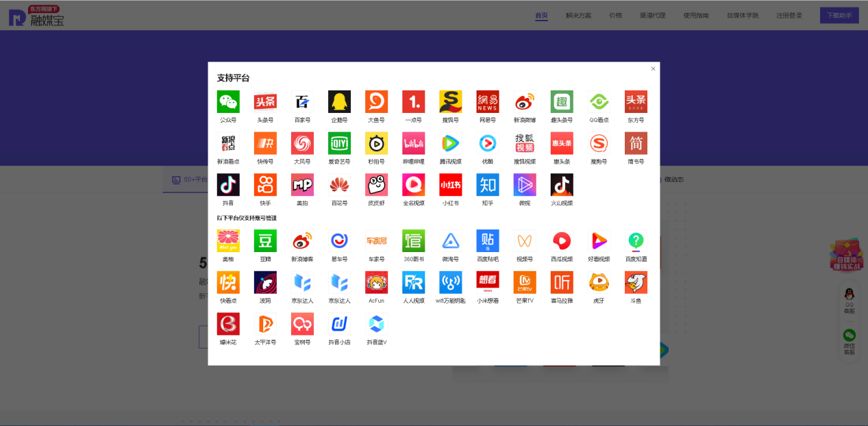Image resolution: width=868 pixels, height=426 pixels.
Task: Open the 解决方案 navigation menu
Action: click(578, 15)
